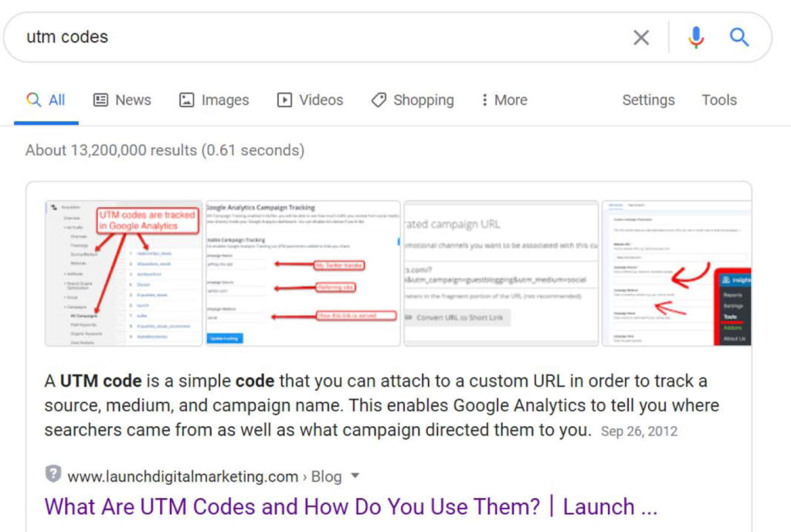The image size is (791, 532).
Task: Open the Settings menu
Action: tap(648, 100)
